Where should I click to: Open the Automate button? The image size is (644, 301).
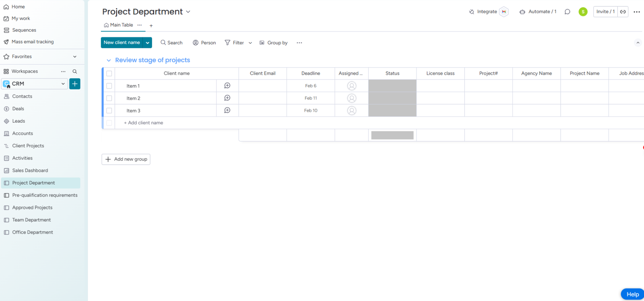[x=538, y=12]
